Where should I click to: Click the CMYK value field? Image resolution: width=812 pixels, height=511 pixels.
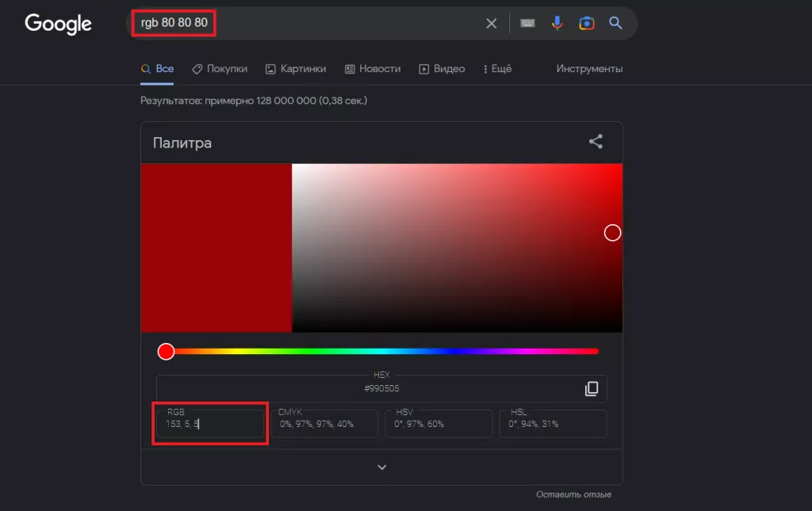(x=324, y=424)
